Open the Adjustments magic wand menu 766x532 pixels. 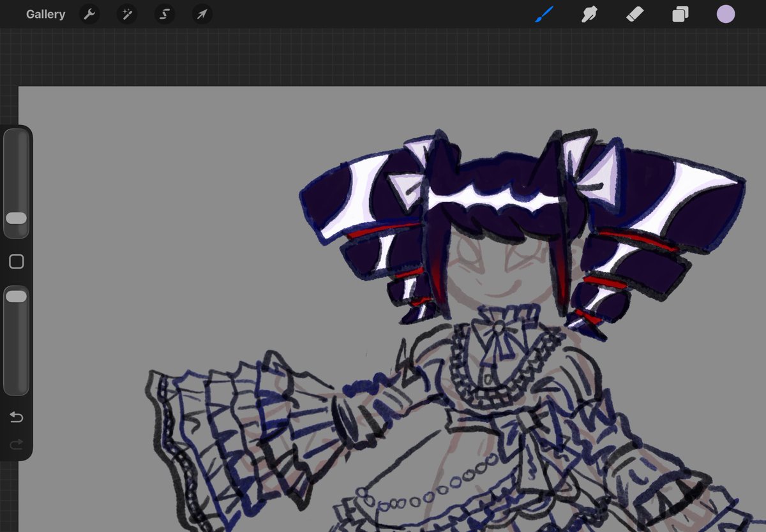[x=127, y=14]
